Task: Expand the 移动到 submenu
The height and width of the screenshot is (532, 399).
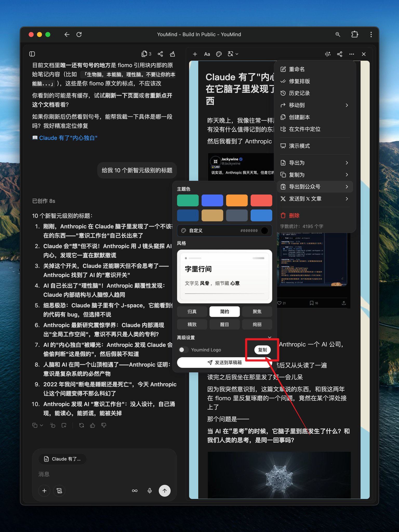Action: 315,105
